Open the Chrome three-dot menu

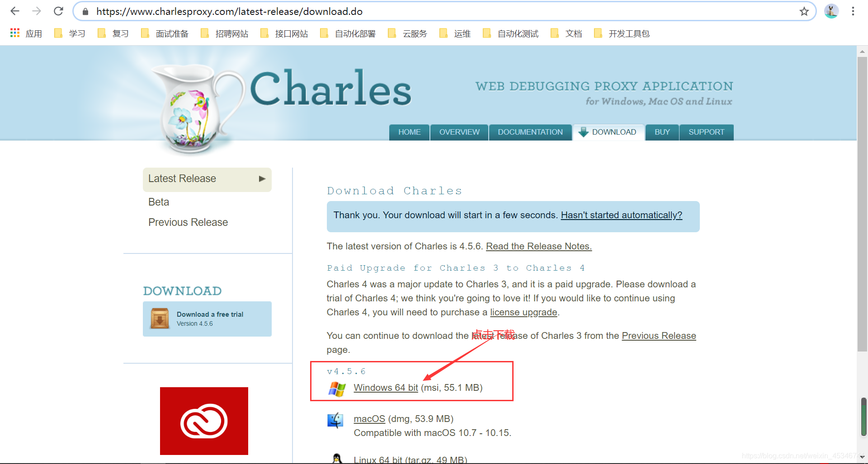click(853, 11)
